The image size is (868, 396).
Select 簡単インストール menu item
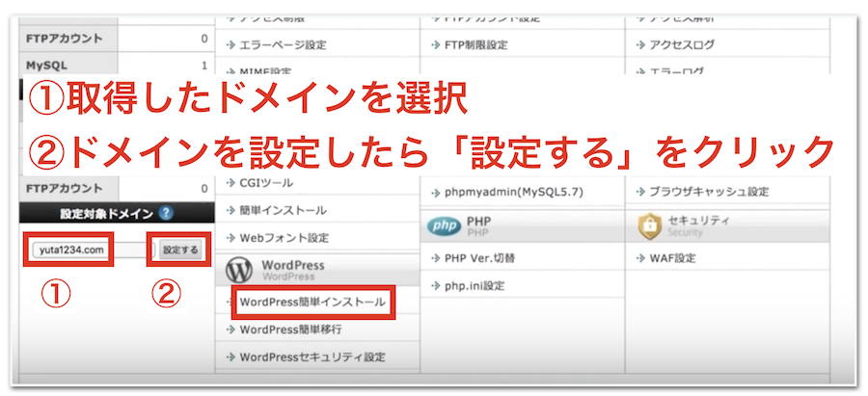pyautogui.click(x=282, y=210)
